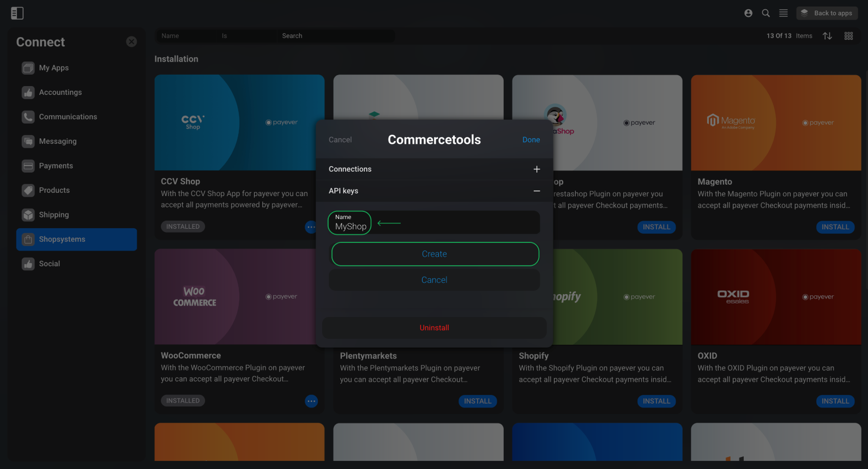Install the Plentymarkets plugin
This screenshot has height=469, width=868.
pos(478,401)
